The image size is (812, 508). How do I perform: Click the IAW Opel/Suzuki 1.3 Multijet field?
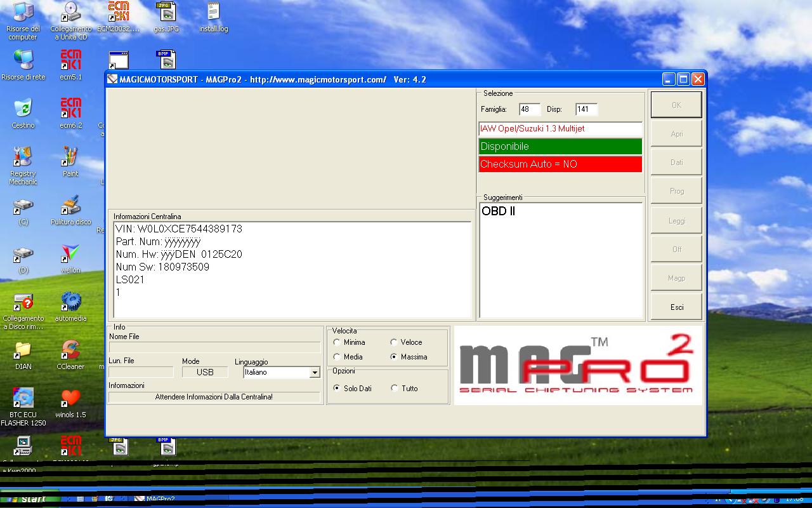click(x=560, y=128)
